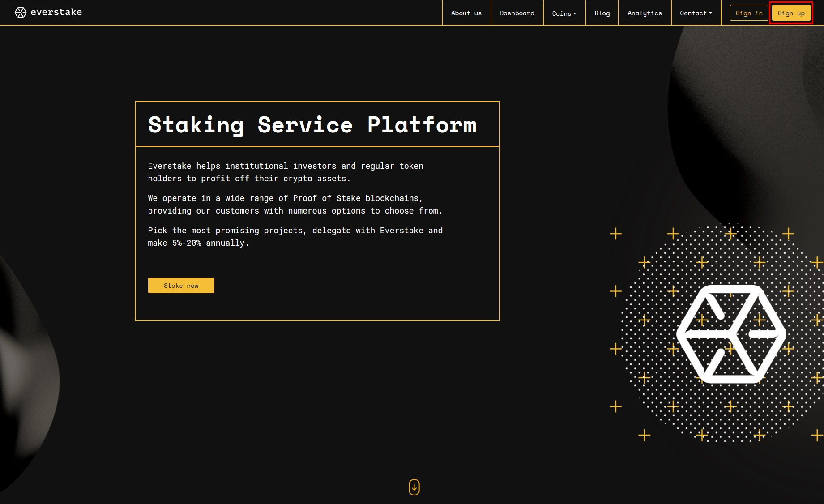Click the Stake now button

click(x=181, y=286)
